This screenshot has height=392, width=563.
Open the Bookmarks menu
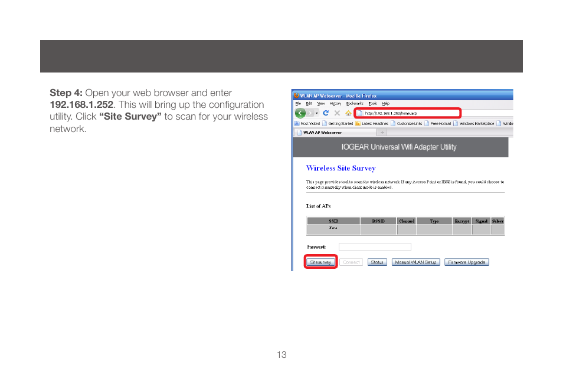(355, 104)
